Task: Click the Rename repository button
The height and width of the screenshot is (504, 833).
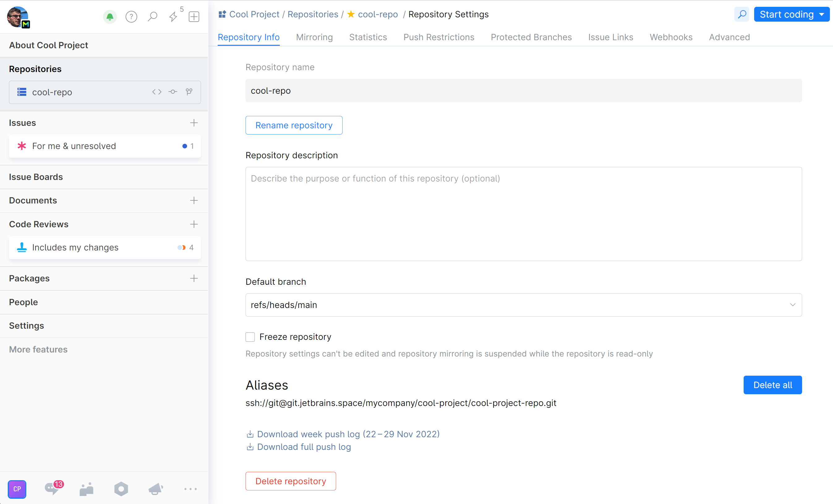Action: point(295,125)
